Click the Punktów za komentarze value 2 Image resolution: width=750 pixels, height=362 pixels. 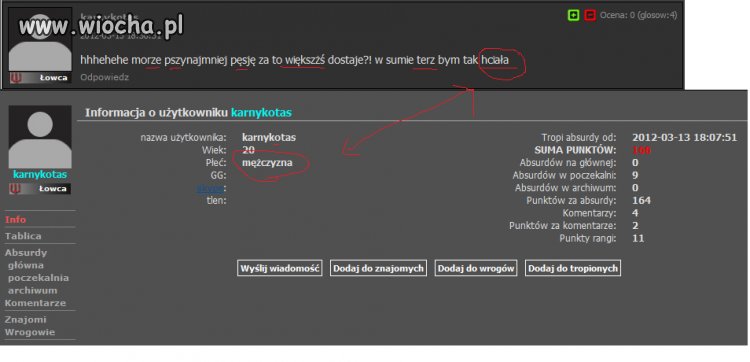[635, 226]
